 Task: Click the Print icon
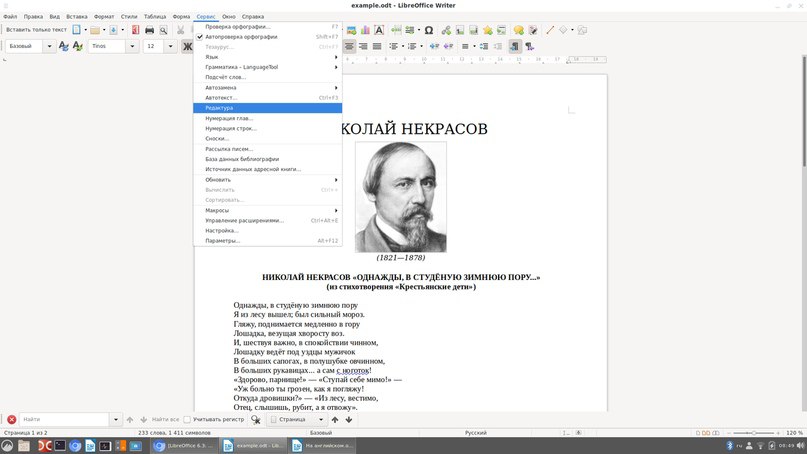(x=149, y=30)
